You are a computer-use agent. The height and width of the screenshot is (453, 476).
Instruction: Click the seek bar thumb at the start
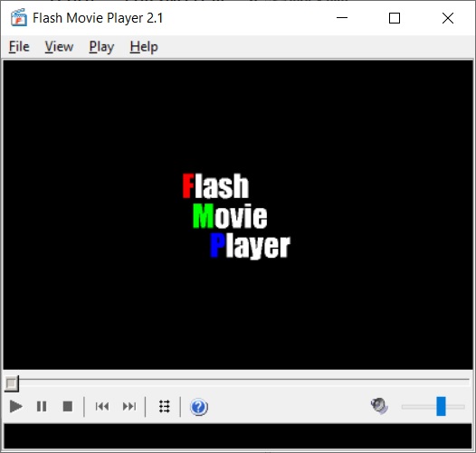coord(12,383)
